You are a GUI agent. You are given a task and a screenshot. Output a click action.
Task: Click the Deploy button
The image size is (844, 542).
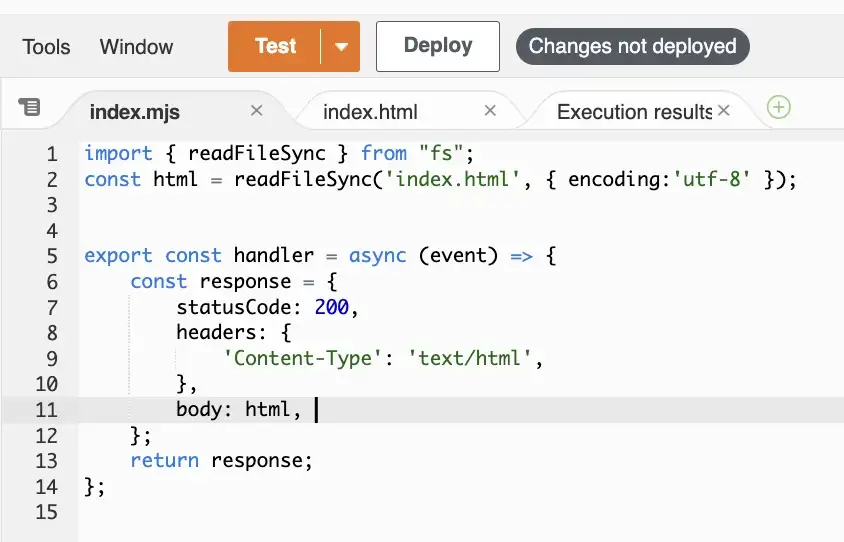pos(438,46)
